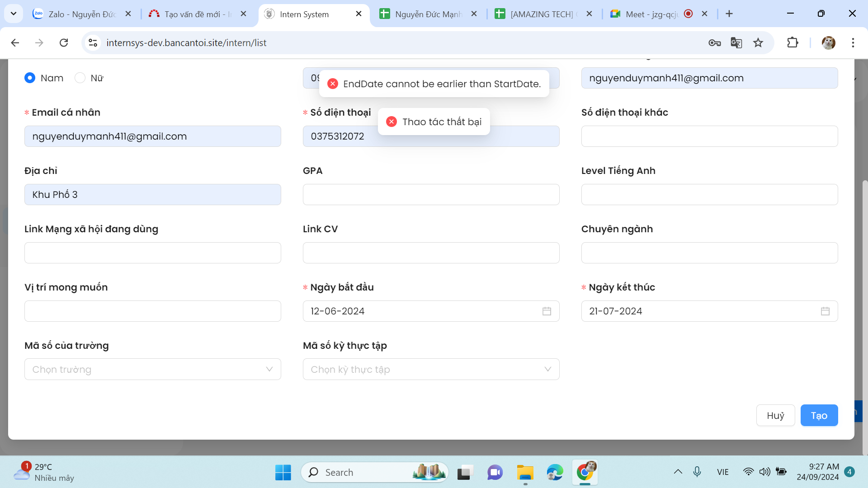Open calendar icon in Ngày kết thúc field

click(825, 311)
